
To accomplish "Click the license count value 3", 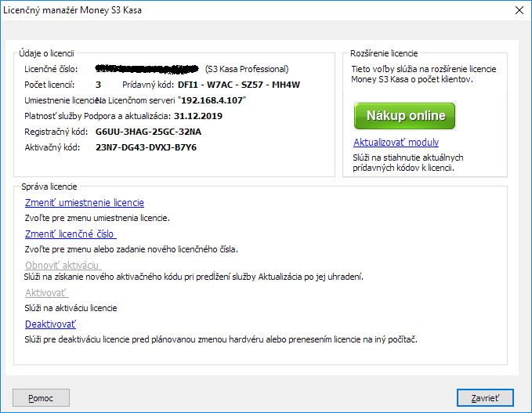I will tap(98, 85).
